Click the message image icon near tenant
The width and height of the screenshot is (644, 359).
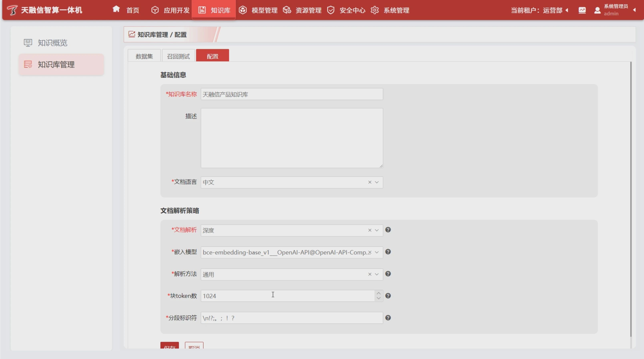tap(582, 10)
